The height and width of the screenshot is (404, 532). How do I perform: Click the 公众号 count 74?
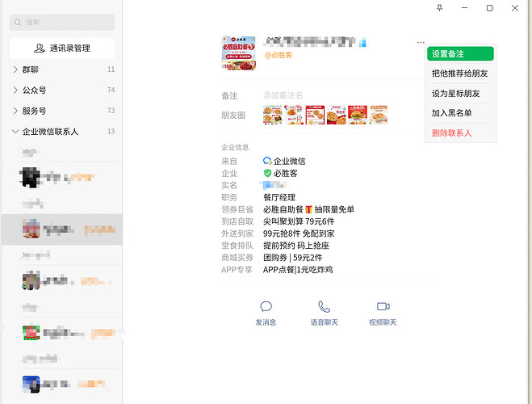111,90
